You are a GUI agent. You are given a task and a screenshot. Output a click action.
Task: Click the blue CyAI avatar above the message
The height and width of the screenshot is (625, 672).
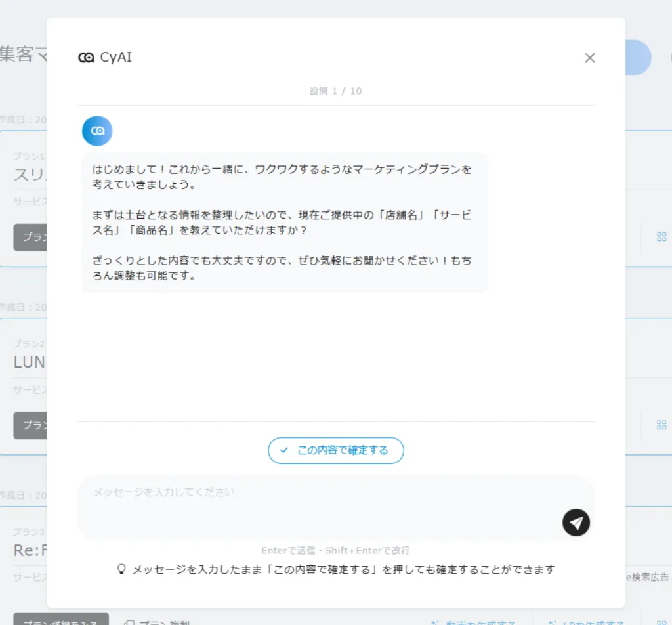(x=97, y=131)
